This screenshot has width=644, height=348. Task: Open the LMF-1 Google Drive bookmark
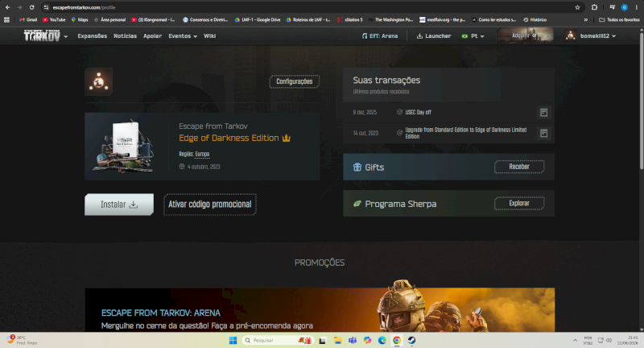tap(258, 19)
